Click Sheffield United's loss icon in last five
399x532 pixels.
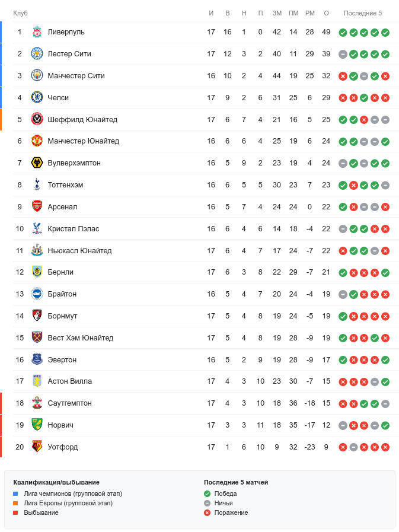(364, 120)
